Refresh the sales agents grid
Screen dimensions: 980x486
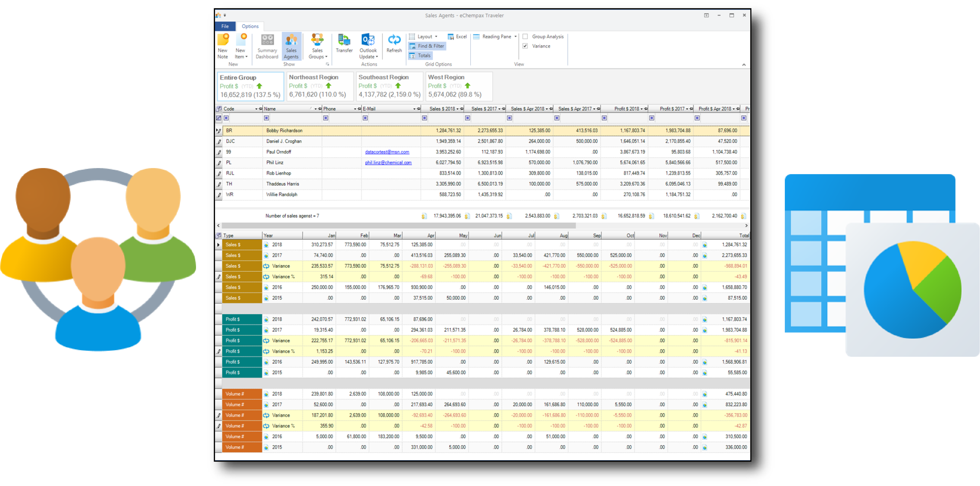pos(394,43)
